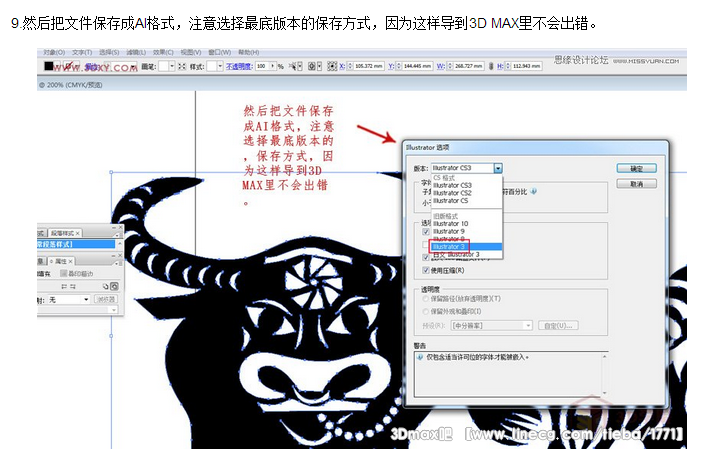Open the 效果(C) menu
Image resolution: width=712 pixels, height=451 pixels.
coord(163,52)
